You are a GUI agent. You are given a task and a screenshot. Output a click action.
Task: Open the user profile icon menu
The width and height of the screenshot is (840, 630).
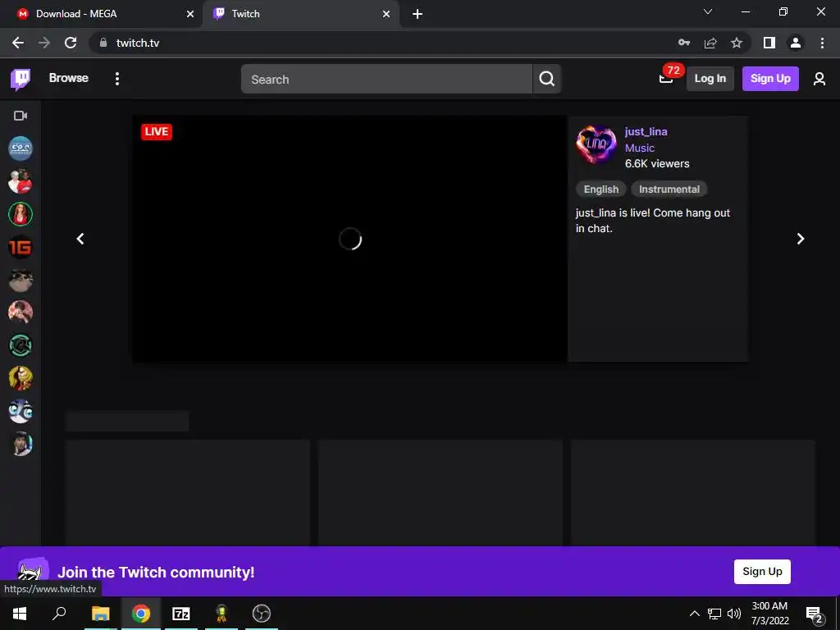[x=819, y=79]
